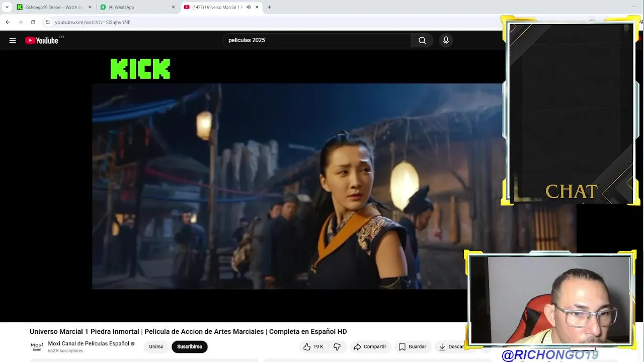Join the channel with Unirse
The image size is (644, 362).
(x=156, y=346)
